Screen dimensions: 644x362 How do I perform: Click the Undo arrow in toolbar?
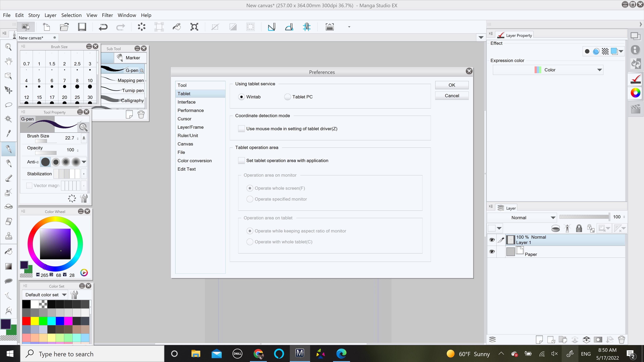(x=103, y=27)
